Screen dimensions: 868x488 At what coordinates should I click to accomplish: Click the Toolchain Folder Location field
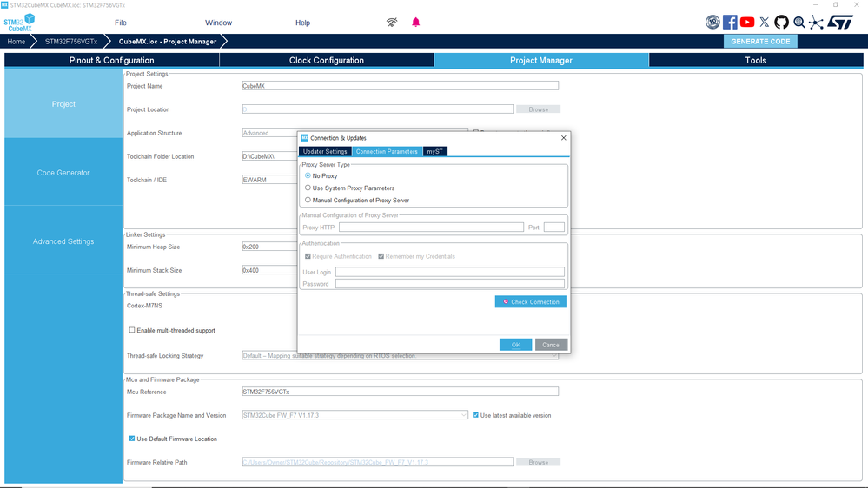point(269,156)
